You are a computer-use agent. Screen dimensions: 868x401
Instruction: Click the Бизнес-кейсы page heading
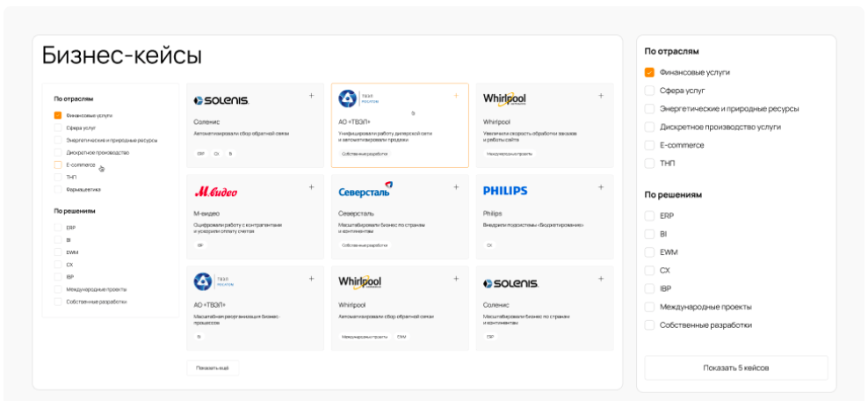coord(122,55)
